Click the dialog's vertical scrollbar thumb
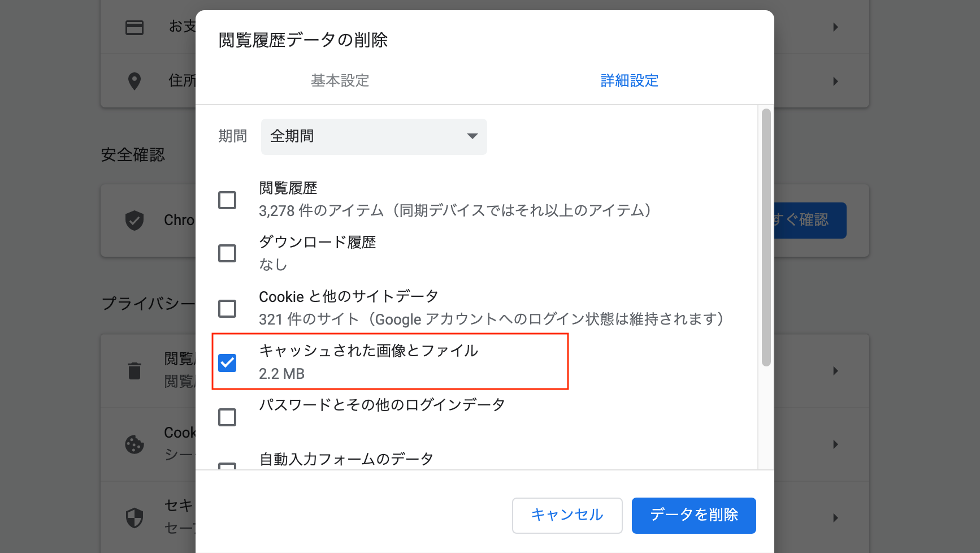980x553 pixels. (766, 237)
